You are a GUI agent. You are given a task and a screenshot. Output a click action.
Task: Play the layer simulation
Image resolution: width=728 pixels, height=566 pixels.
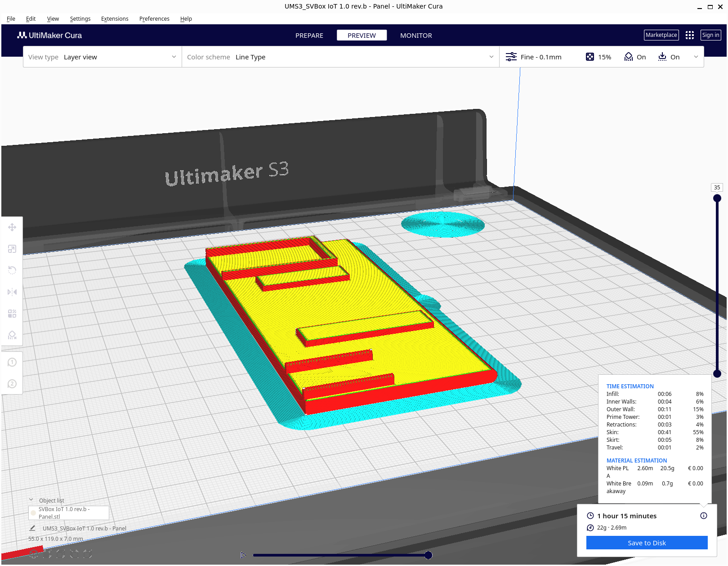coord(243,555)
